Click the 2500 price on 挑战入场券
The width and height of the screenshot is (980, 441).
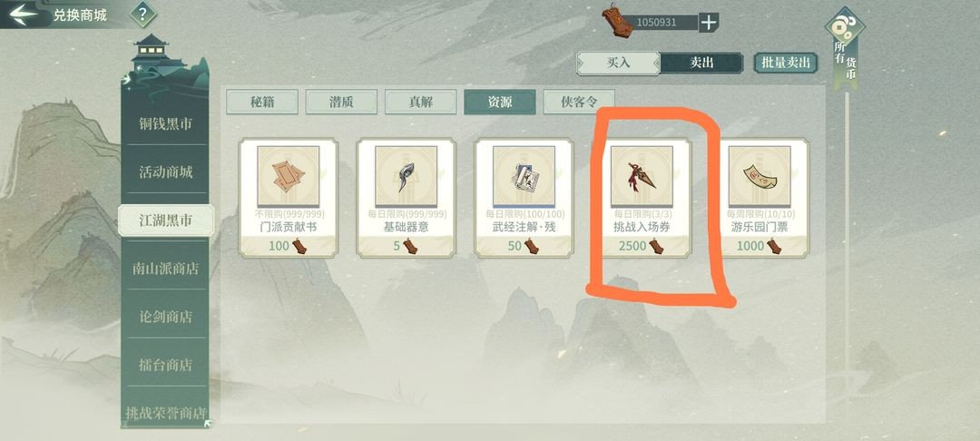pos(632,246)
